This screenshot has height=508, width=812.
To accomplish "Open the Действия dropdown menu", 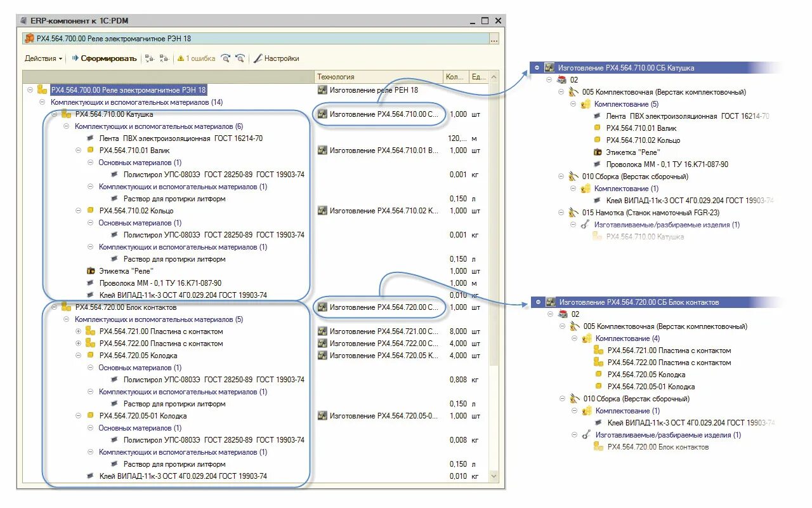I will pyautogui.click(x=44, y=58).
